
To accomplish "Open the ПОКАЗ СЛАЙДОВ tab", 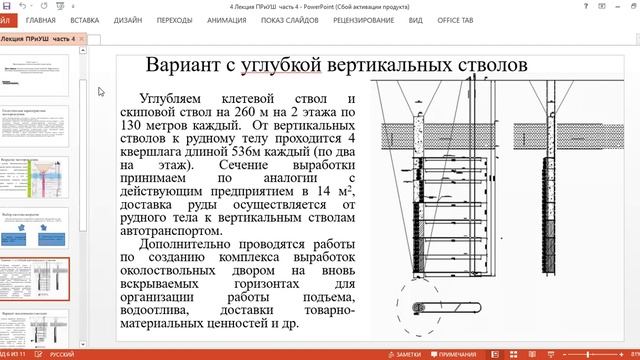I will pyautogui.click(x=290, y=20).
